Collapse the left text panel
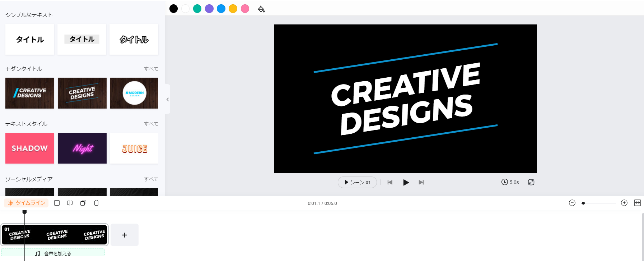Viewport: 644px width, 261px height. 168,99
